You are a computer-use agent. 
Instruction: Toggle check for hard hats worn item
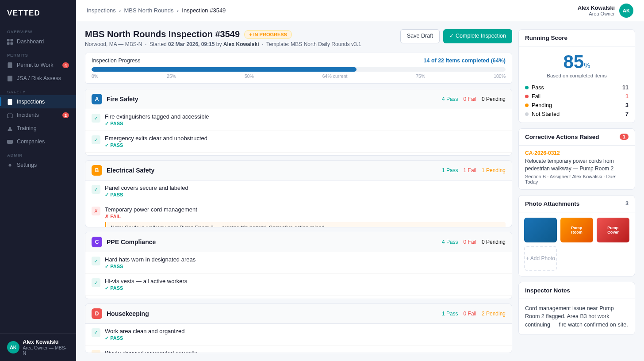[96, 261]
